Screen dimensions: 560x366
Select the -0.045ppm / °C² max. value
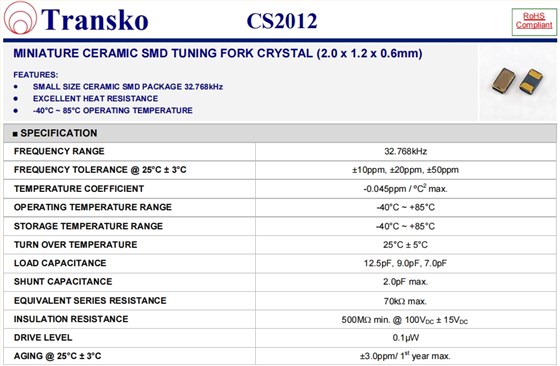click(405, 188)
